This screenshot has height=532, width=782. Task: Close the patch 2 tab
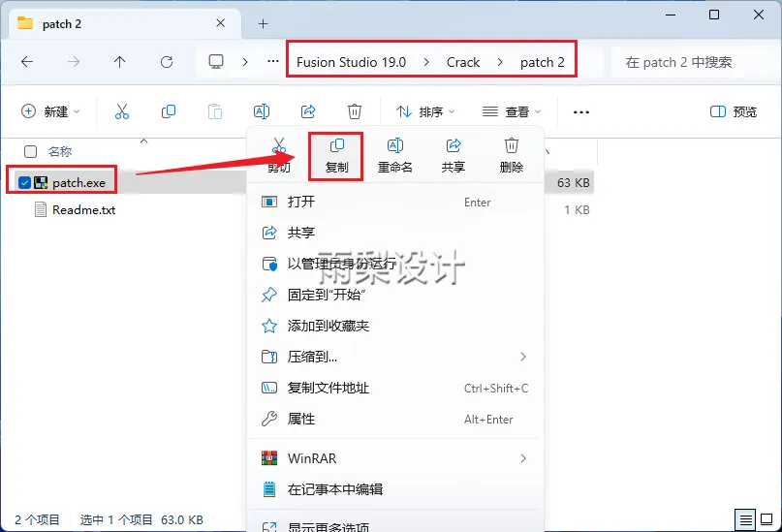220,23
